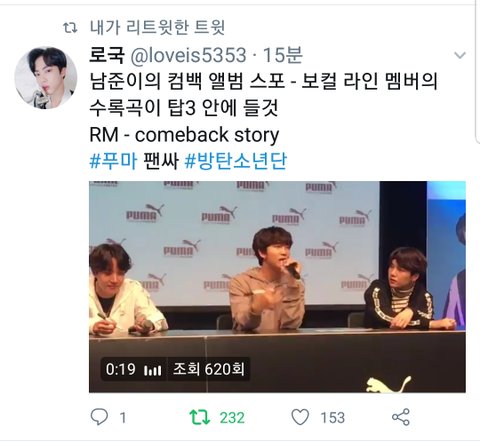Open the @loveis5353 handle
Image resolution: width=480 pixels, height=442 pixels.
[x=188, y=55]
